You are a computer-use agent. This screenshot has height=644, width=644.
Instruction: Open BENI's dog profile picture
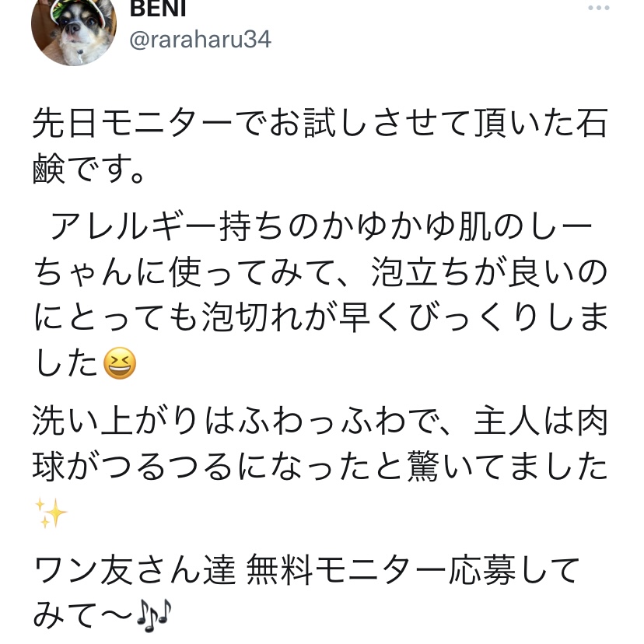point(74,29)
